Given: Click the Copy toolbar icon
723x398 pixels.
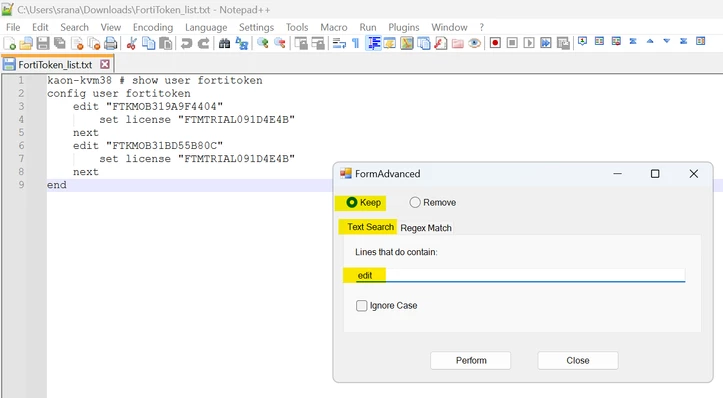Looking at the screenshot, I should [148, 43].
